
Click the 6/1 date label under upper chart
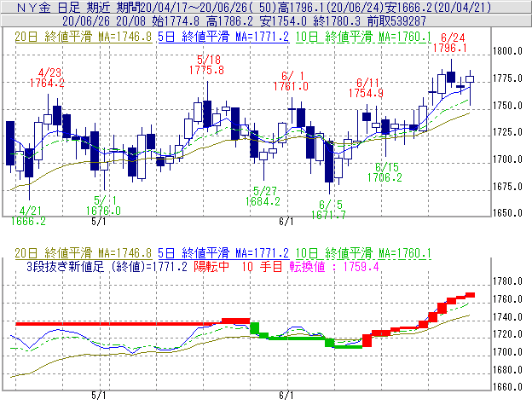286,222
